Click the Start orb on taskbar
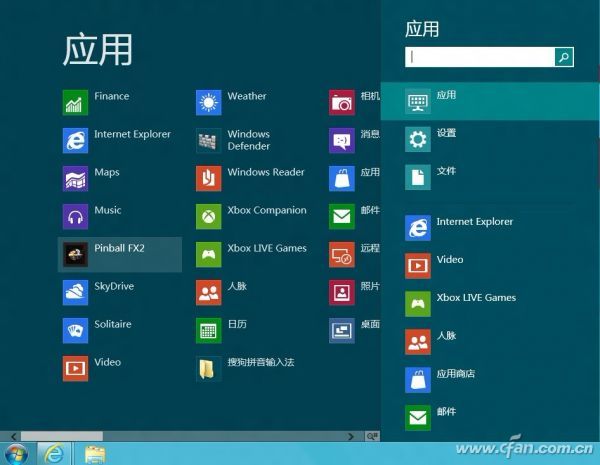The height and width of the screenshot is (465, 600). tap(16, 454)
